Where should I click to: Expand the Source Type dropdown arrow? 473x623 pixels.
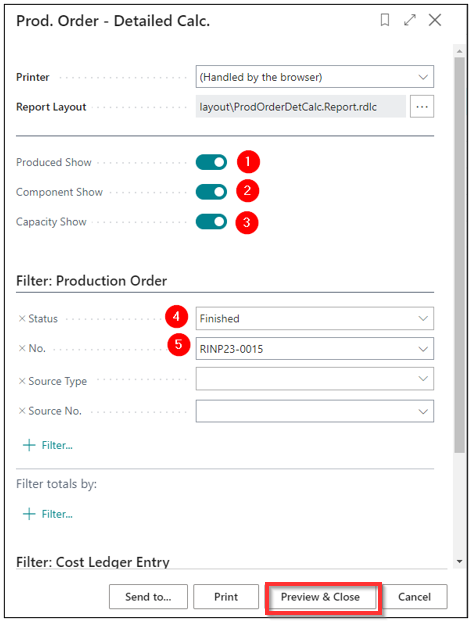(x=423, y=379)
